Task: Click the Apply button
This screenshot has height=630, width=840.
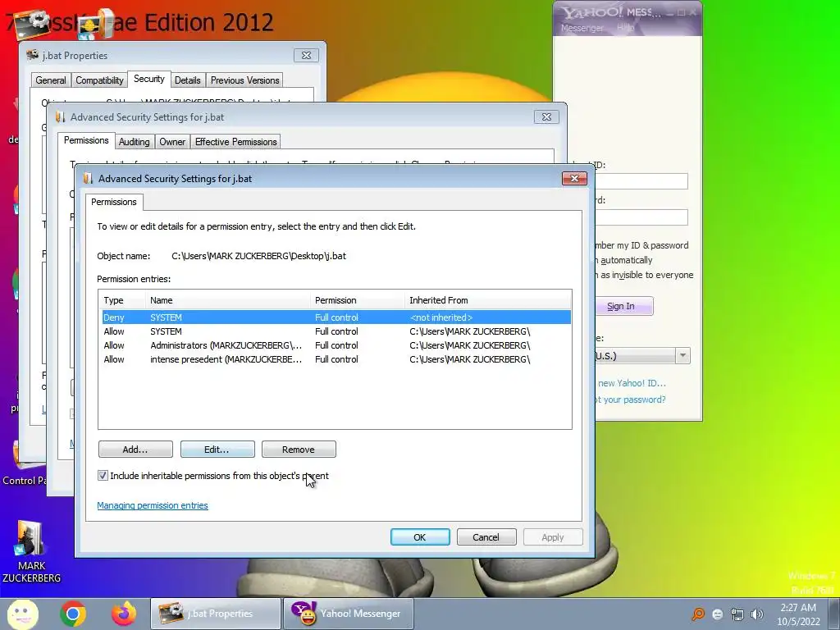Action: click(552, 537)
